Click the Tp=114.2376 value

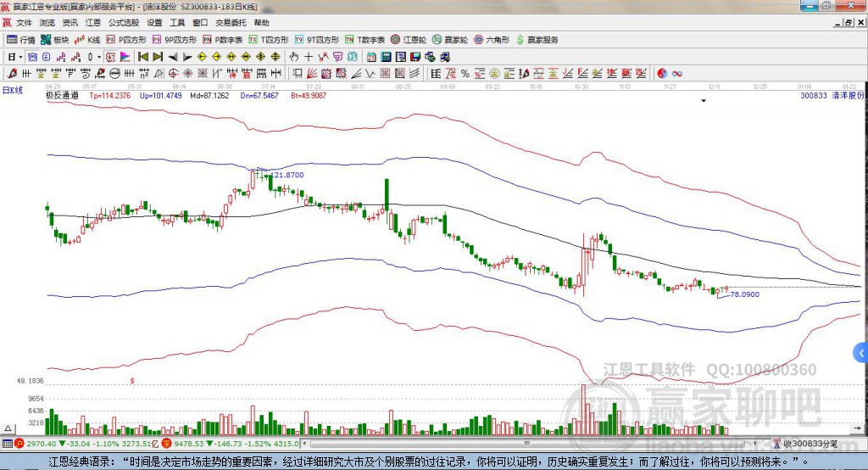click(110, 95)
